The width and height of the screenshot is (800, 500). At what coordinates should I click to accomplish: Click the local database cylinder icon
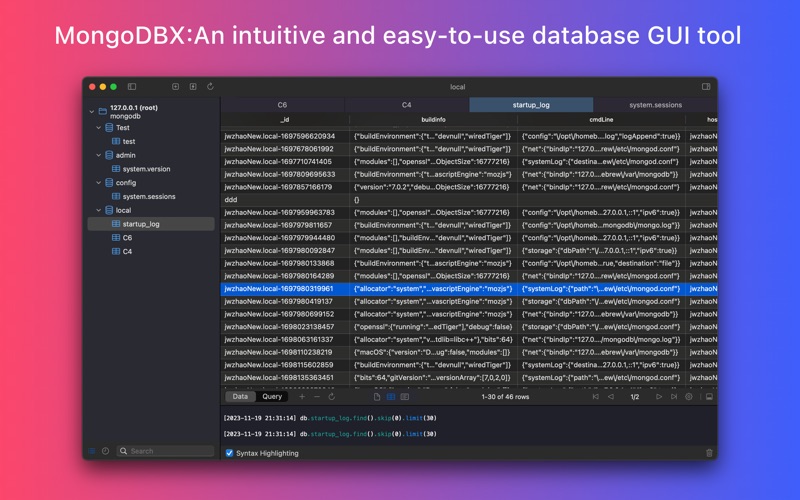click(109, 210)
